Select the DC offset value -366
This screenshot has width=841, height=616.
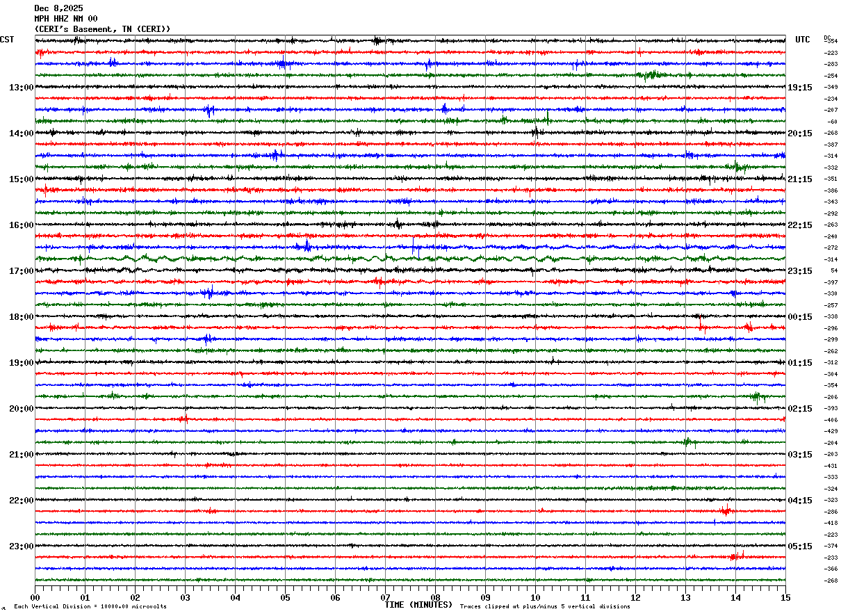click(x=831, y=569)
